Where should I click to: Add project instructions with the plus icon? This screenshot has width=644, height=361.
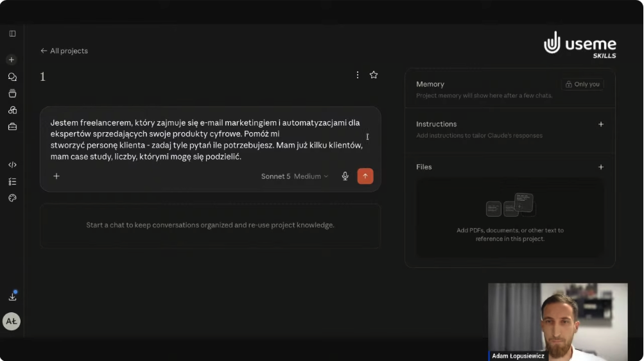(601, 124)
